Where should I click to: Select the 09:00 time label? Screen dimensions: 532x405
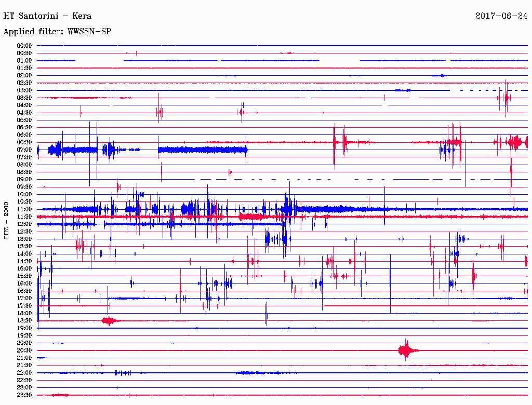pyautogui.click(x=24, y=180)
